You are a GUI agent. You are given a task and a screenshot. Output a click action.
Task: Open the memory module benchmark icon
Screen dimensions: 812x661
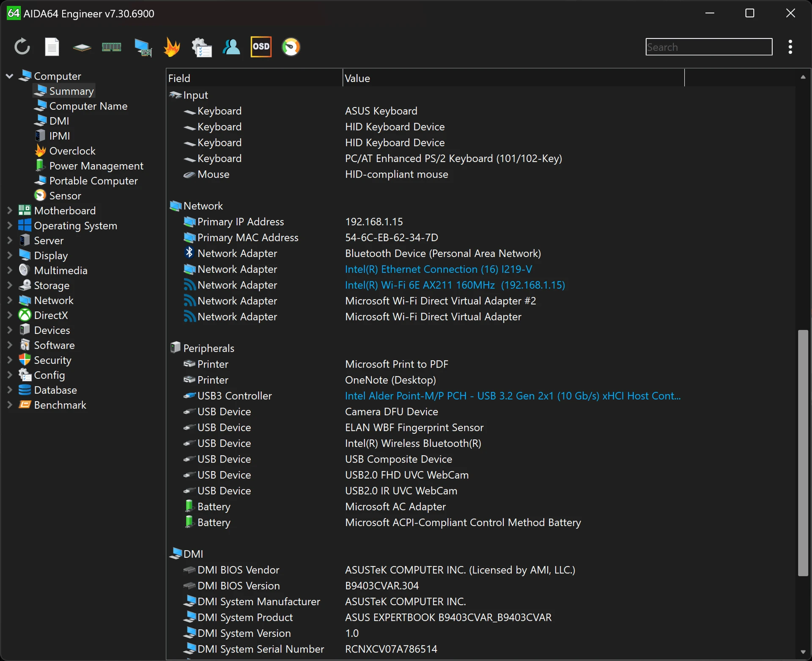click(112, 47)
